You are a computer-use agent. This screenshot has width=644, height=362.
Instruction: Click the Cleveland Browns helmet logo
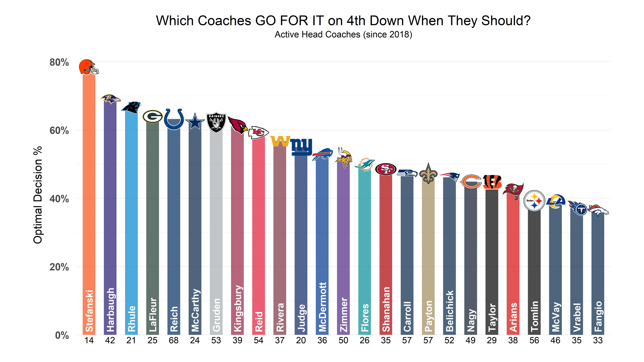(89, 67)
